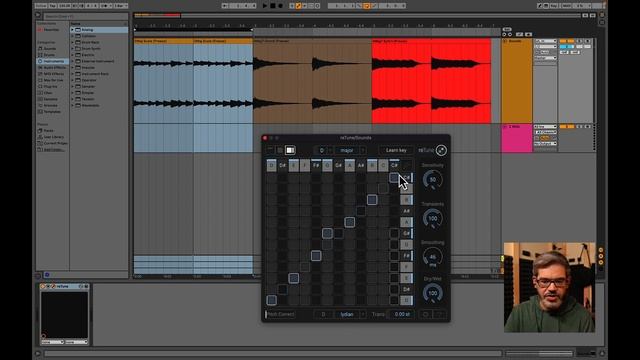Click the Tap tempo button

[x=52, y=6]
